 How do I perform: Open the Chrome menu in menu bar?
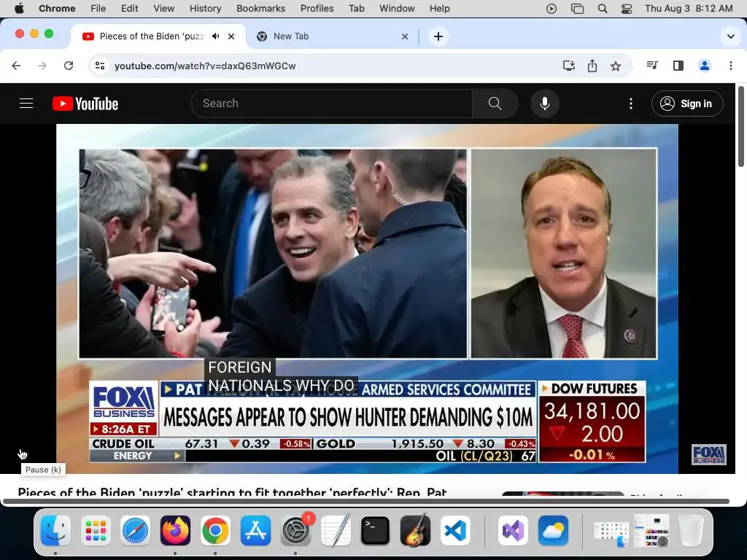[x=57, y=9]
